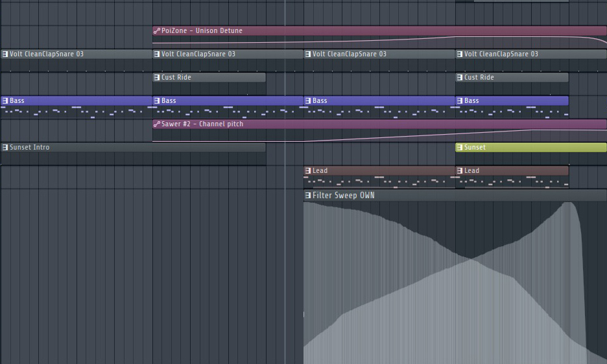This screenshot has width=607, height=364.
Task: Open the right Lead clip menu icon
Action: 460,170
